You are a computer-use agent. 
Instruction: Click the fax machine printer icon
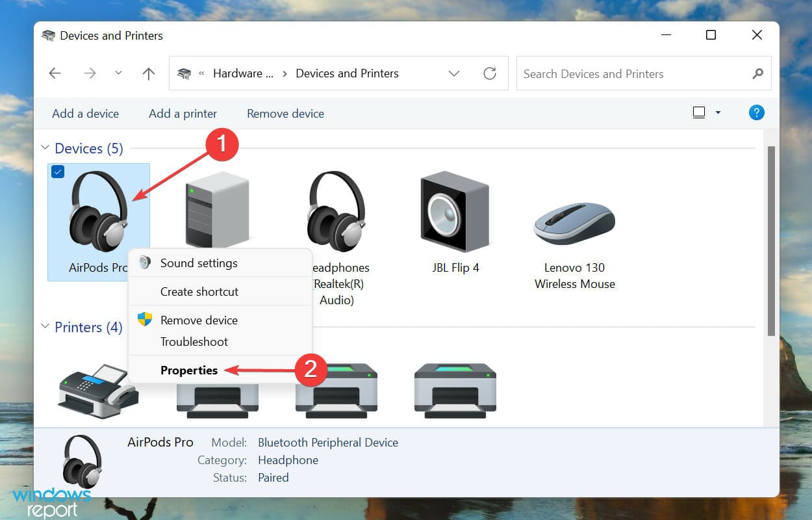pos(97,390)
